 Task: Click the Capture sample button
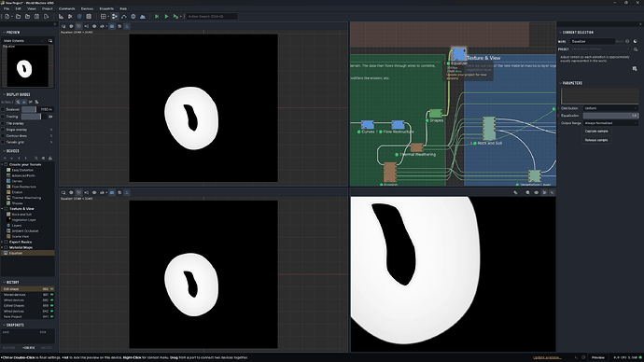coord(596,132)
